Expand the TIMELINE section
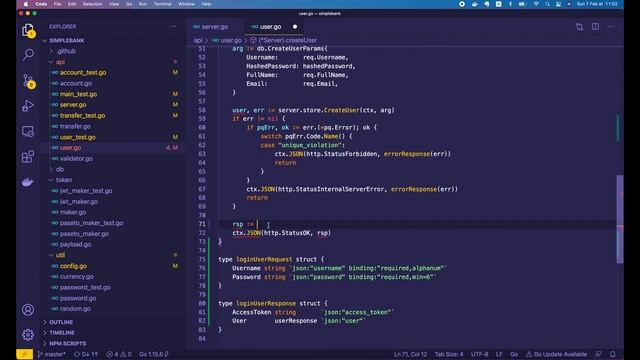Viewport: 640px width, 360px height. point(61,333)
